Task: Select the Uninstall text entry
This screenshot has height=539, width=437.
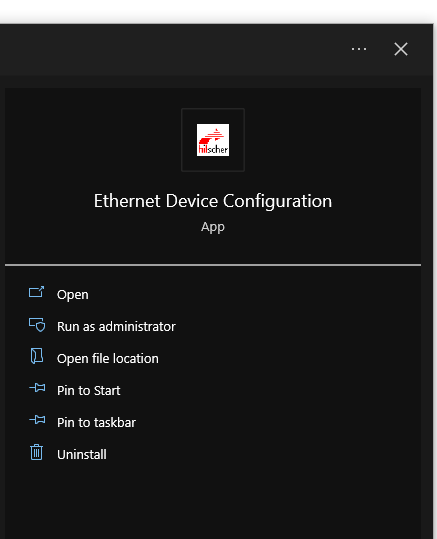Action: tap(82, 454)
